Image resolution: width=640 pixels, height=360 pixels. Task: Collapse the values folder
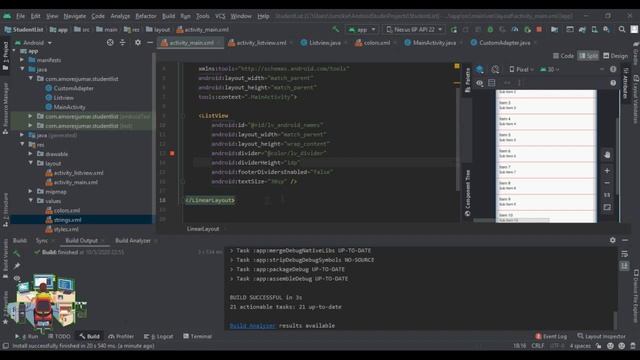coord(31,201)
